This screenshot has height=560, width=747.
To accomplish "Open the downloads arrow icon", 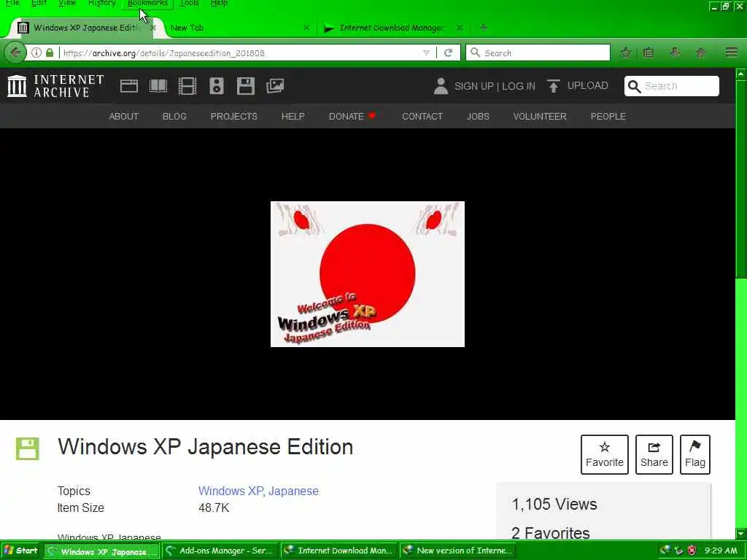I will tap(675, 52).
